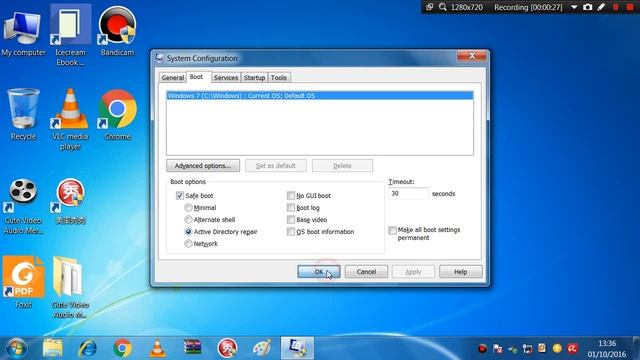Enable Boot log checkbox
Image resolution: width=640 pixels, height=360 pixels.
click(291, 208)
